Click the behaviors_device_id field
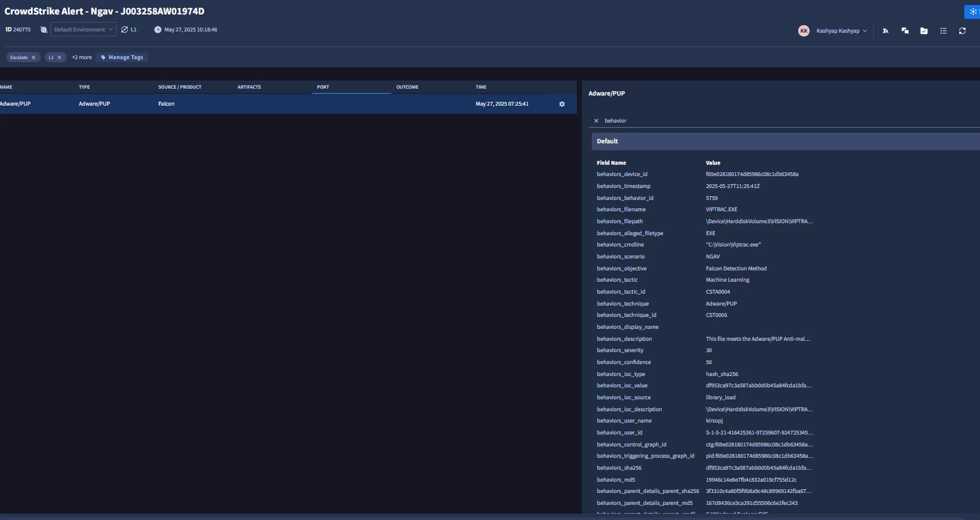 (x=622, y=174)
